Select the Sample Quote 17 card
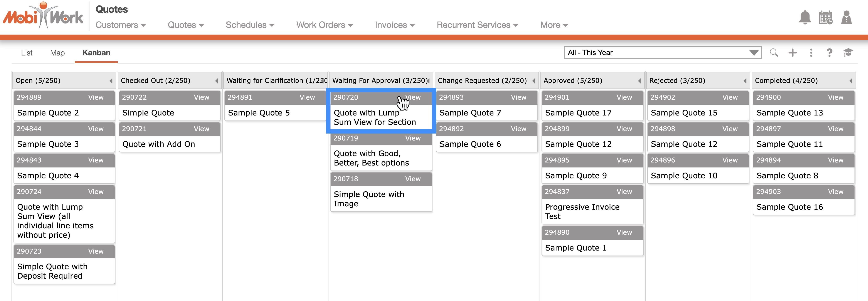This screenshot has width=868, height=301. 578,113
